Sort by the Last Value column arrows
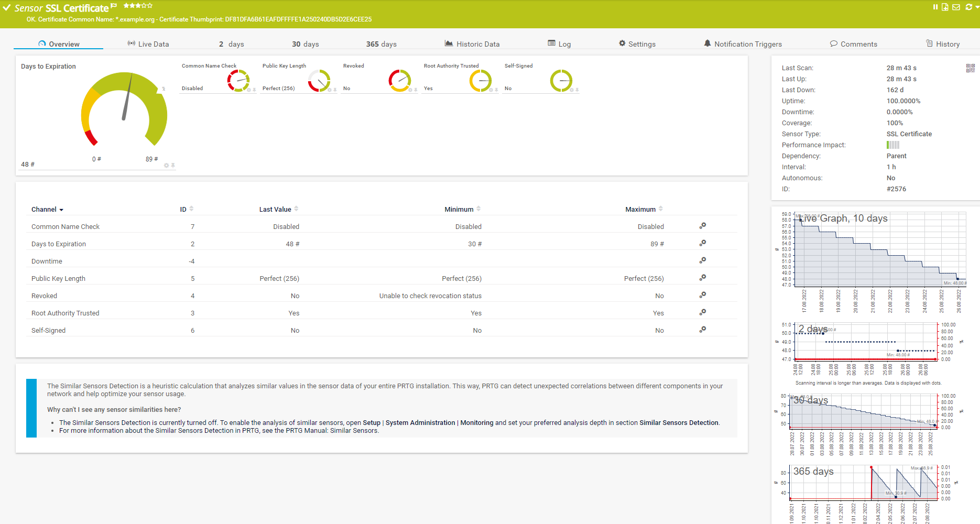The height and width of the screenshot is (524, 980). point(296,209)
